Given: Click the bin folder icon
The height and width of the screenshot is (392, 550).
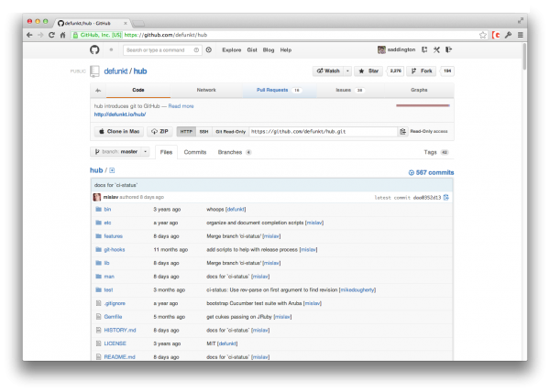Looking at the screenshot, I should click(99, 209).
